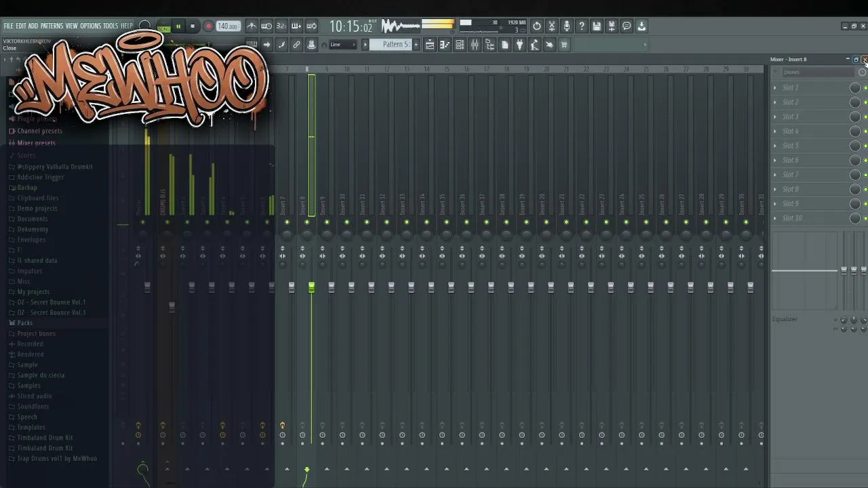Toggle the green enable light of Slot 7
The height and width of the screenshot is (488, 868).
pyautogui.click(x=865, y=175)
